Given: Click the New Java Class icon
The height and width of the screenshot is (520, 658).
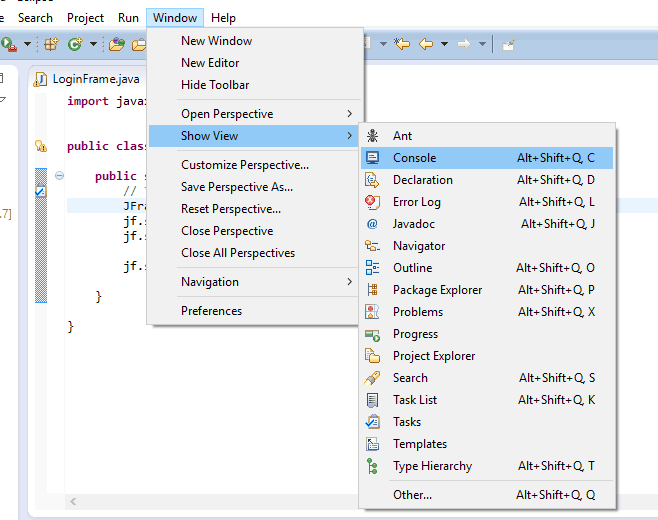Looking at the screenshot, I should (75, 44).
